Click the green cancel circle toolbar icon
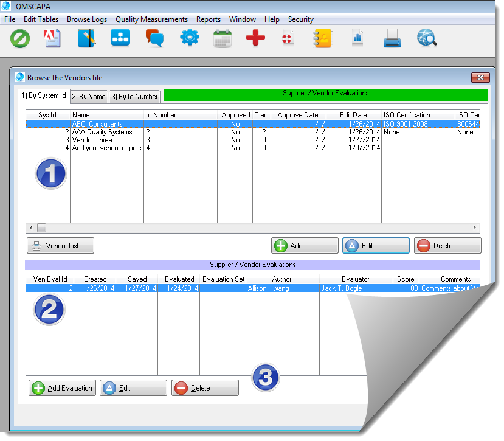 pyautogui.click(x=20, y=39)
